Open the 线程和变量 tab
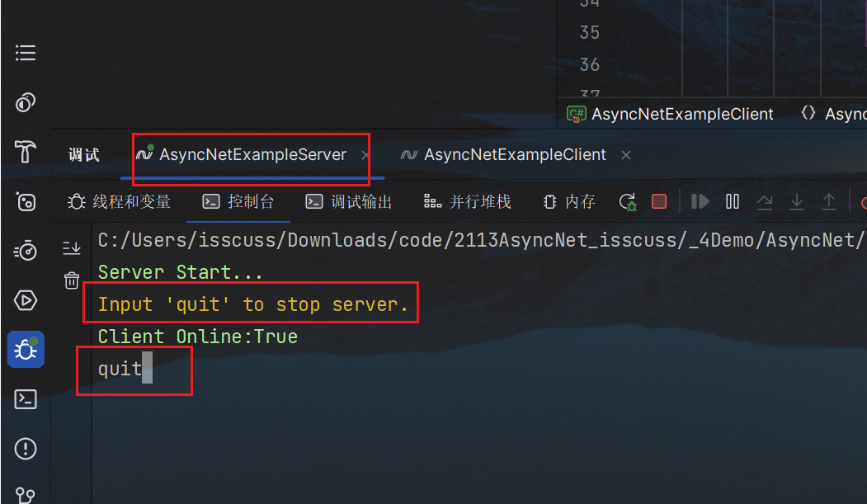Viewport: 867px width, 504px height. [120, 202]
